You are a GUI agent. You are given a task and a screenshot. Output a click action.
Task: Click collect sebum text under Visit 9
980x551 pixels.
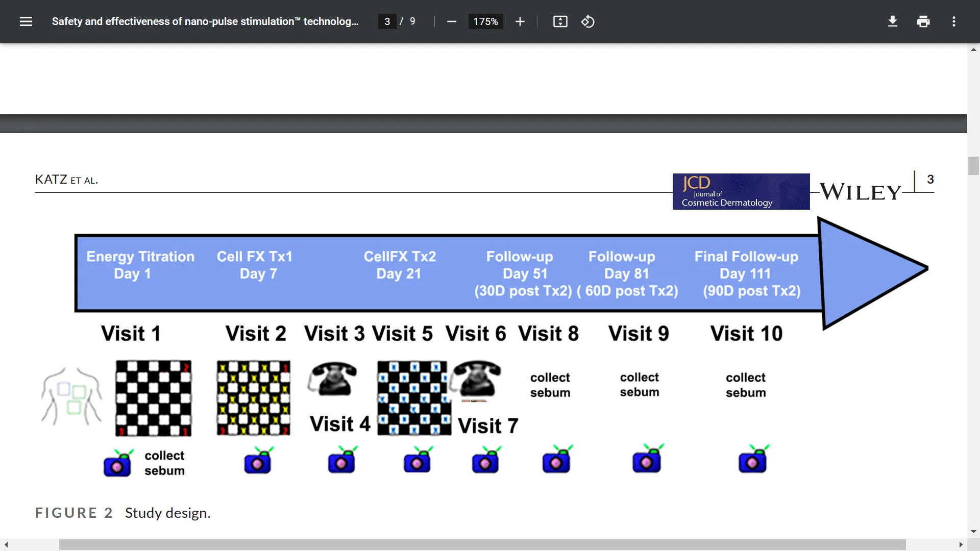(x=640, y=385)
